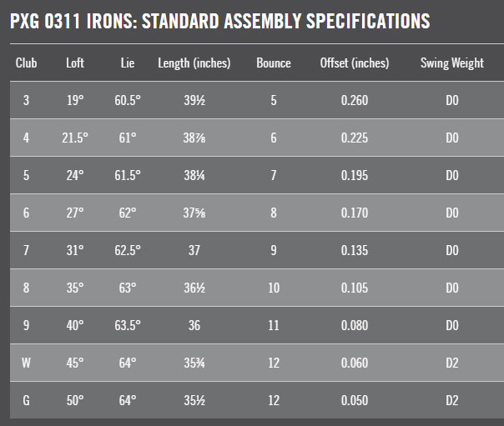Click the 63.5° lie value
This screenshot has width=504, height=426.
pos(127,326)
